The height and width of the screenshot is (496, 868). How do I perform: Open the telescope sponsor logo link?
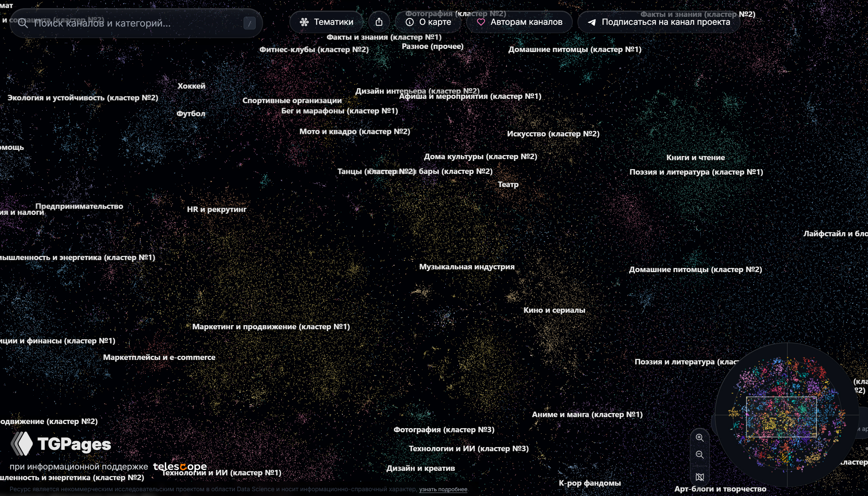180,466
